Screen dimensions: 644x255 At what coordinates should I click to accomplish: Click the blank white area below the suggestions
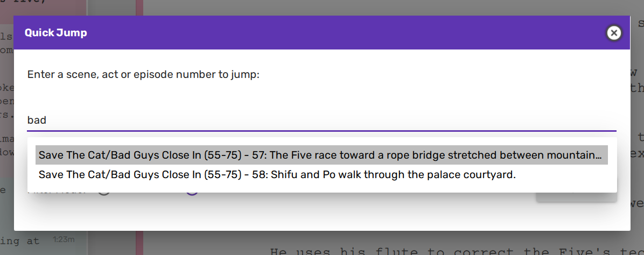(323, 212)
